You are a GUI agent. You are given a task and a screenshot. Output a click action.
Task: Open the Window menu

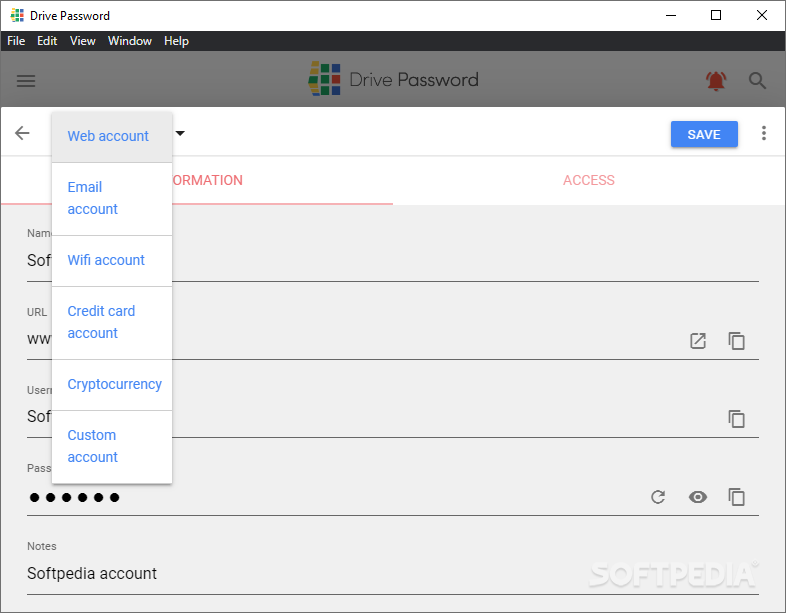point(130,41)
